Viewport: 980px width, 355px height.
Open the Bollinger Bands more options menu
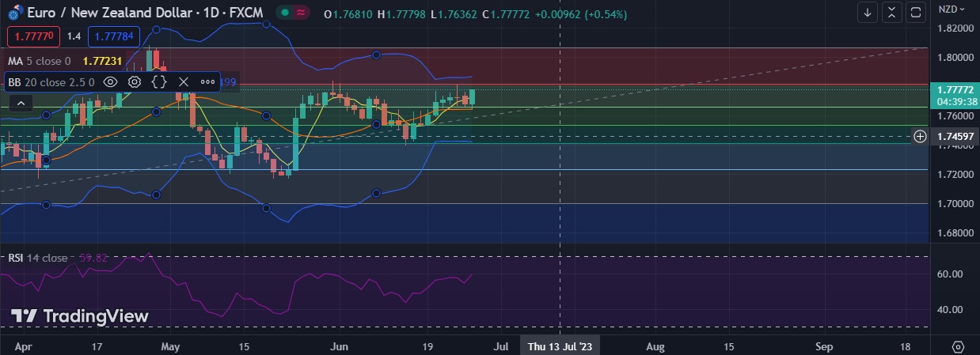pyautogui.click(x=207, y=81)
